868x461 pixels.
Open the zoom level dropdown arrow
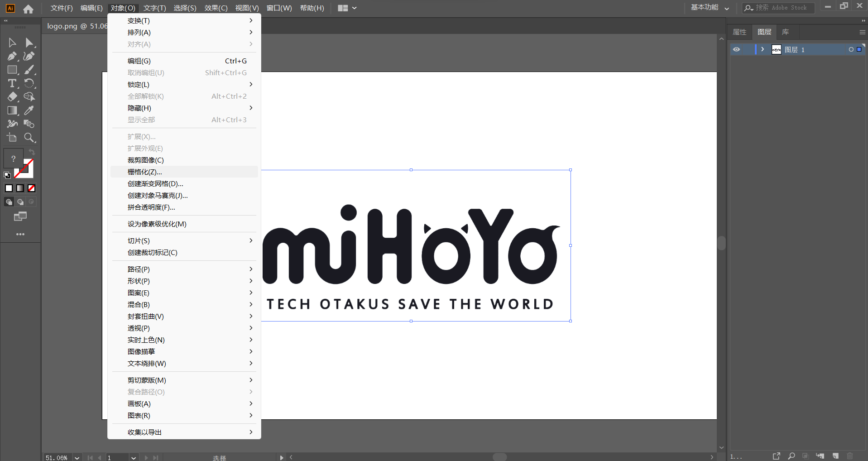point(77,457)
